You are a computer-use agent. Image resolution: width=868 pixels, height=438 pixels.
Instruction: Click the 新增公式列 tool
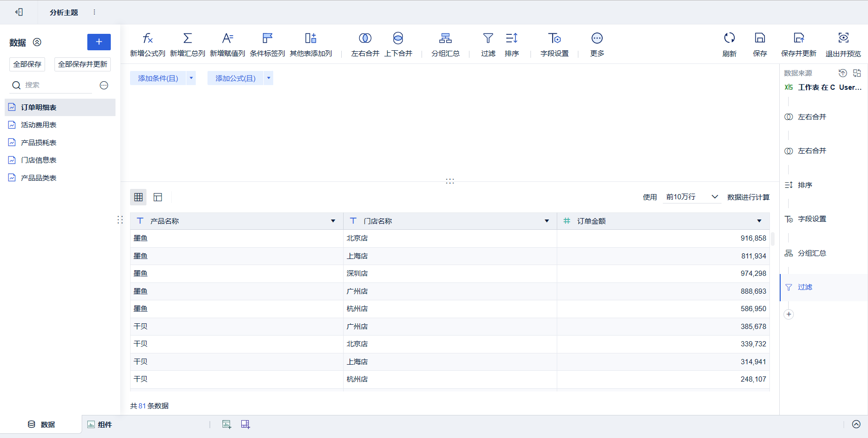click(147, 45)
